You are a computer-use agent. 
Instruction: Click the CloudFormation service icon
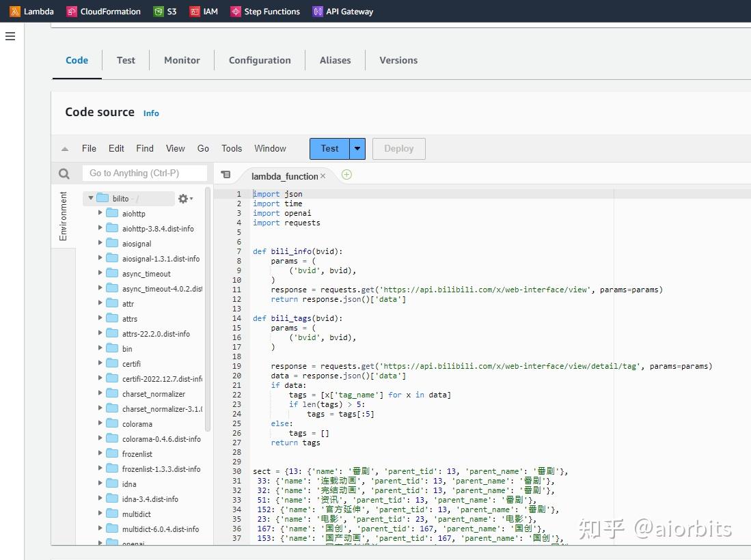(x=71, y=11)
